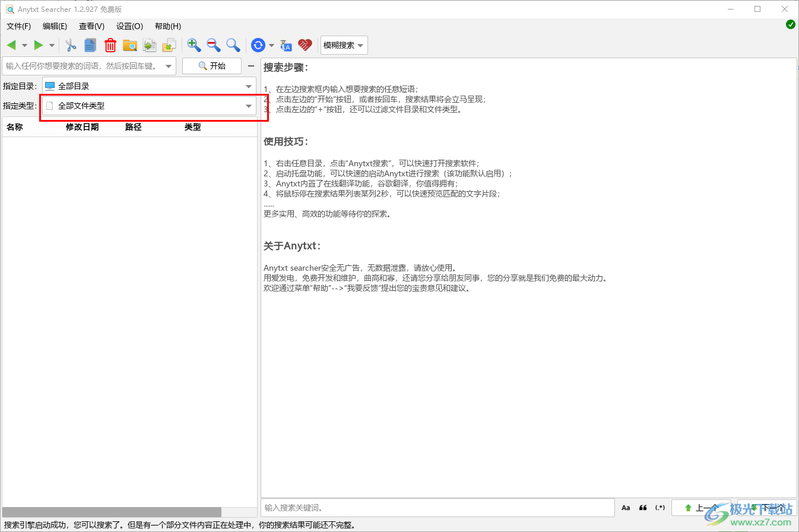Open the 编辑(E) menu
Image resolution: width=799 pixels, height=532 pixels.
[x=55, y=26]
